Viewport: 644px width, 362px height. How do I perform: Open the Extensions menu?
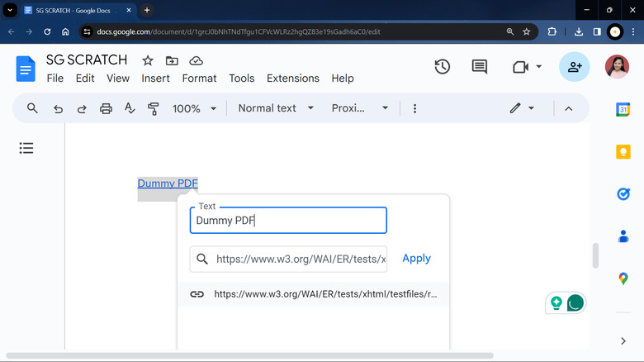(x=293, y=79)
